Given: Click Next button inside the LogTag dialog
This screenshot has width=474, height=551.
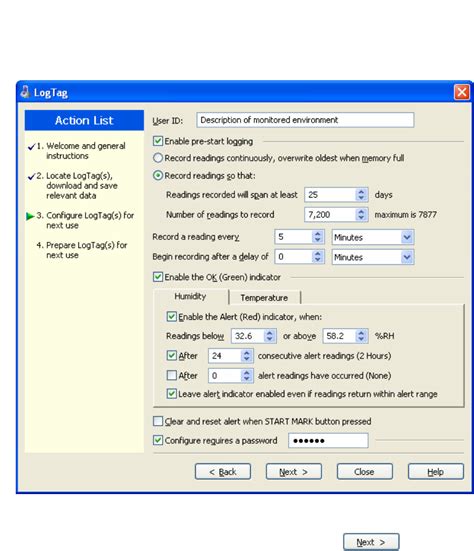Looking at the screenshot, I should [294, 472].
